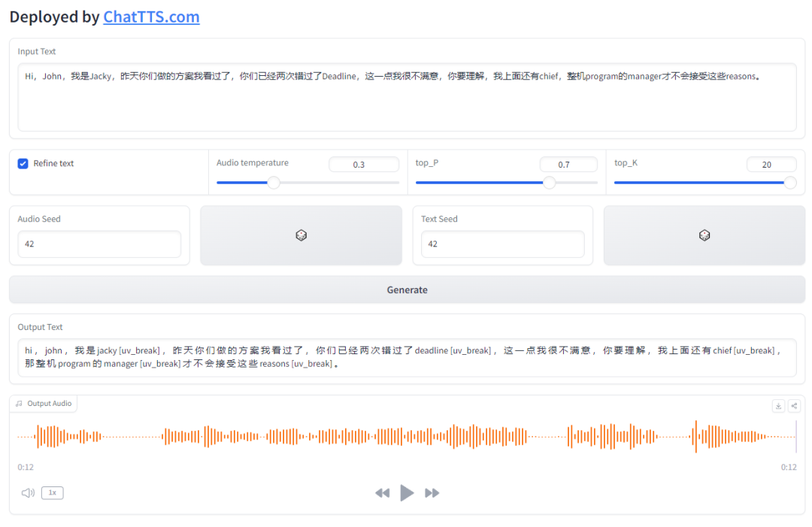Screen dimensions: 812x527
Task: Seek within the output audio waveform
Action: [407, 436]
